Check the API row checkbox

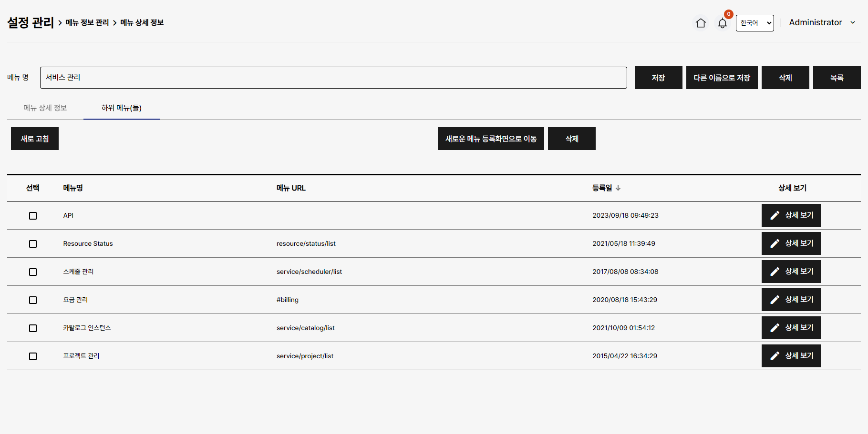coord(33,216)
